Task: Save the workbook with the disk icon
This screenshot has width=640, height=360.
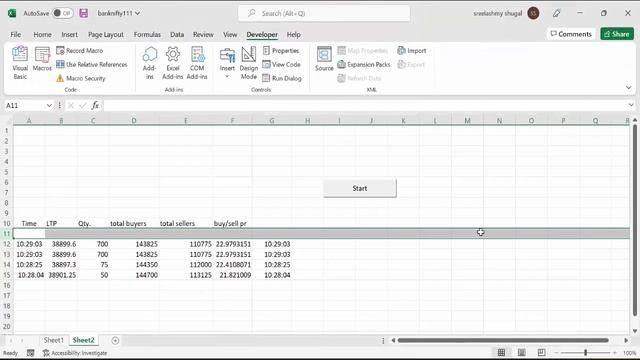Action: tap(84, 13)
